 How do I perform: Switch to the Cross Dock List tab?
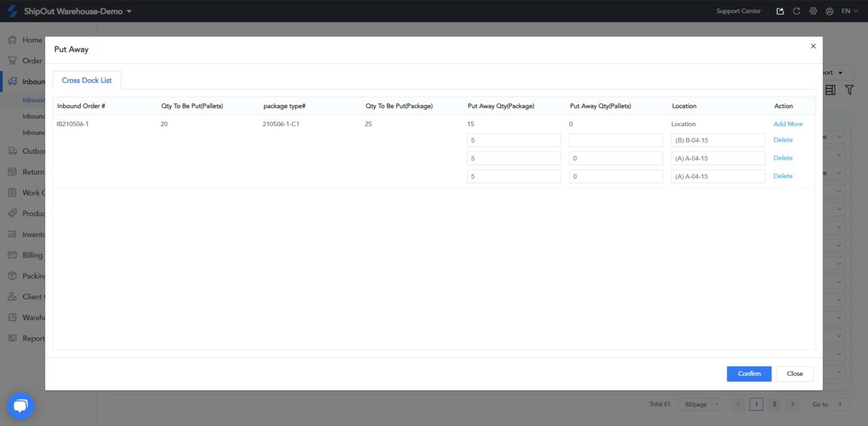tap(86, 80)
